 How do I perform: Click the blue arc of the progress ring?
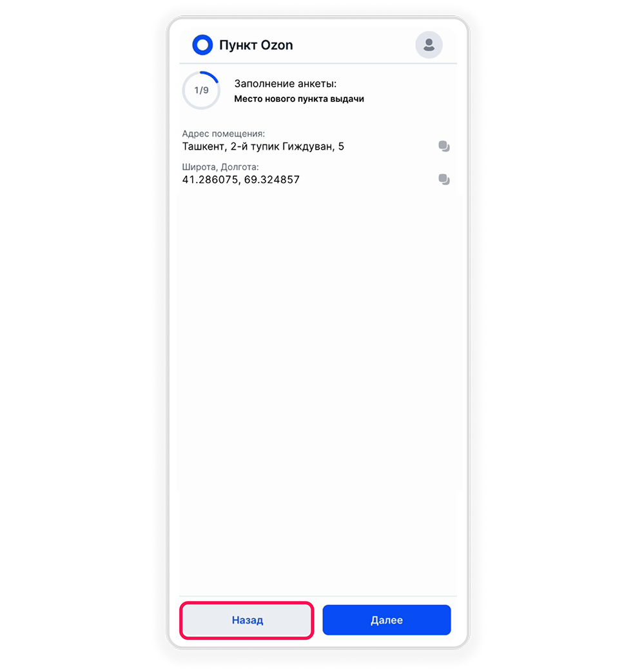211,75
